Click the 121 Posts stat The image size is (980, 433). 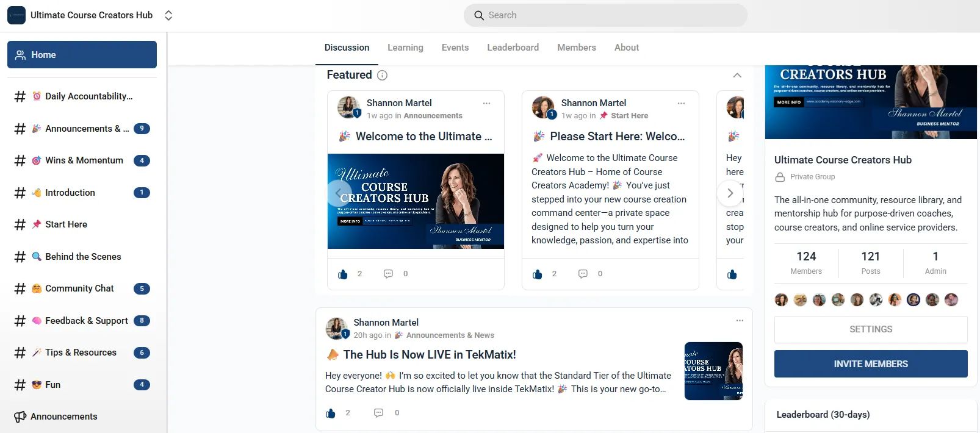tap(871, 263)
